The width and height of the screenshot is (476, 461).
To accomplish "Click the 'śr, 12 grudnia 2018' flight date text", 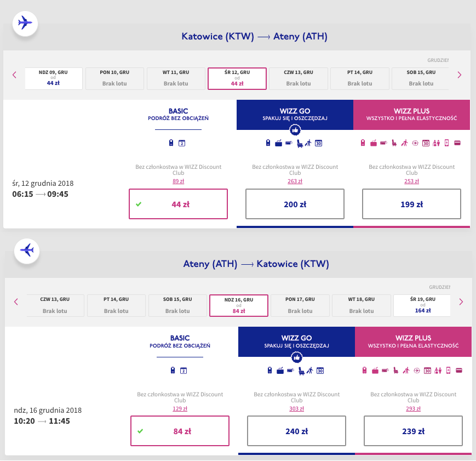I will click(43, 183).
